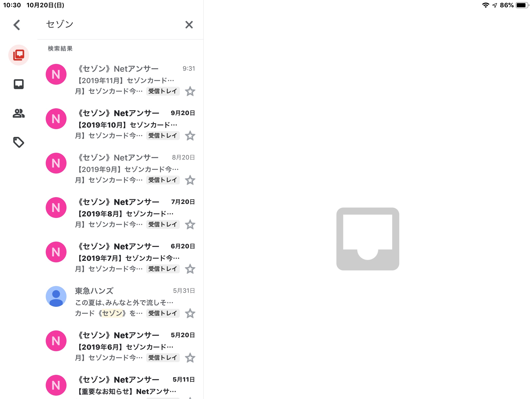Tap avatar N of the 9月20日 email

(56, 119)
